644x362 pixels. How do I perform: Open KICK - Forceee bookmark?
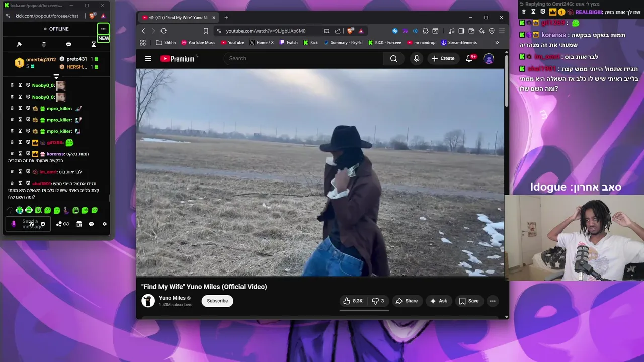coord(384,43)
